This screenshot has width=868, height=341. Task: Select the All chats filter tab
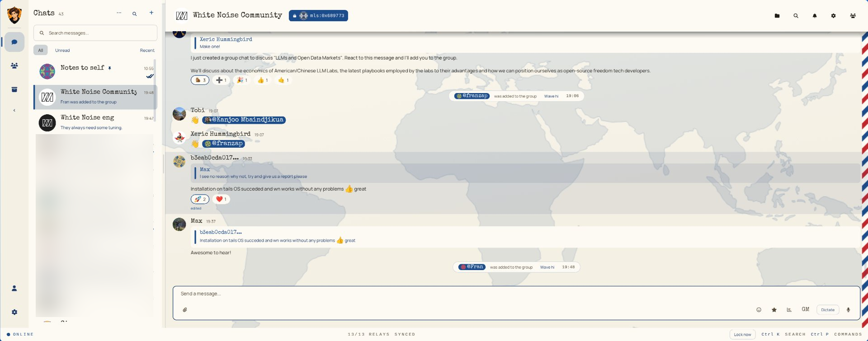pos(41,50)
